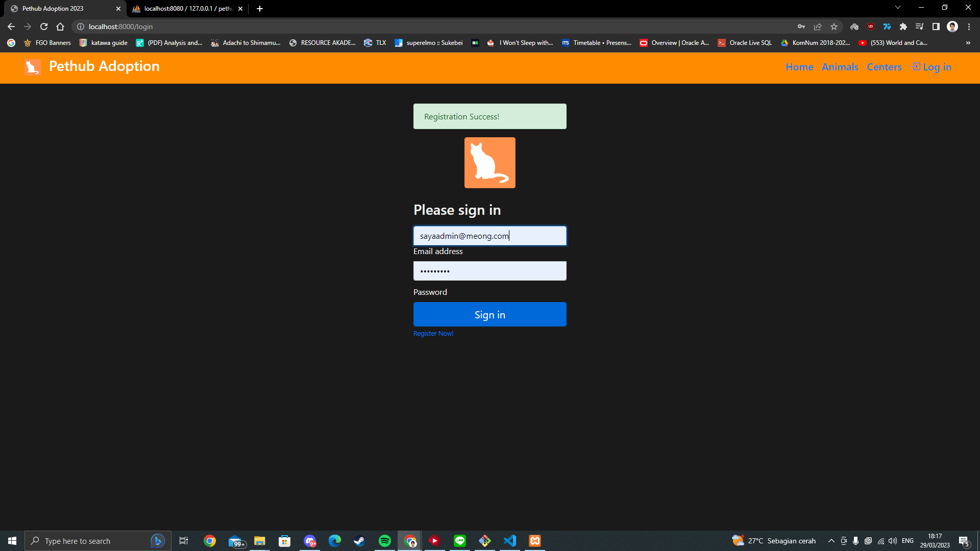Bookmark this page with star icon
This screenshot has height=551, width=980.
(834, 27)
